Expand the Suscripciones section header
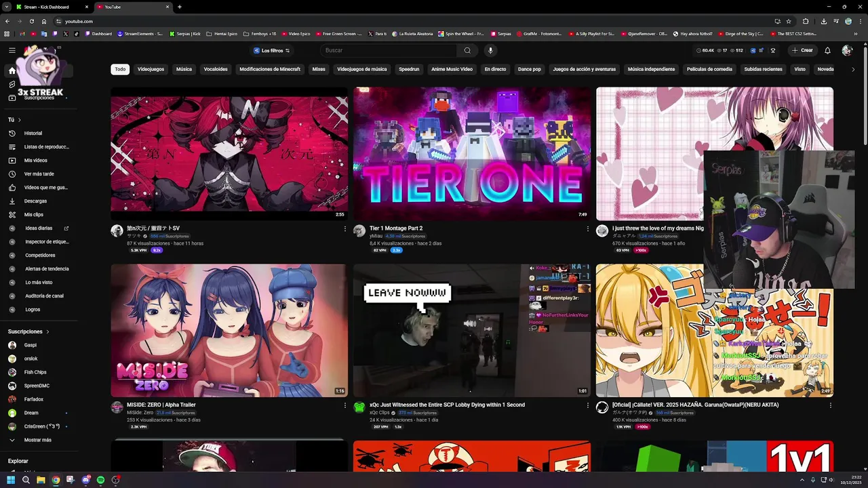868x488 pixels. pyautogui.click(x=28, y=331)
